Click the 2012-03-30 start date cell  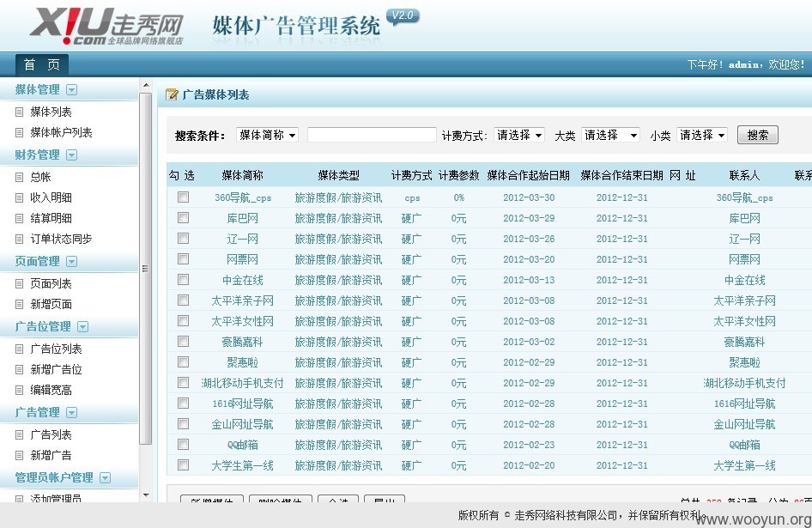529,197
